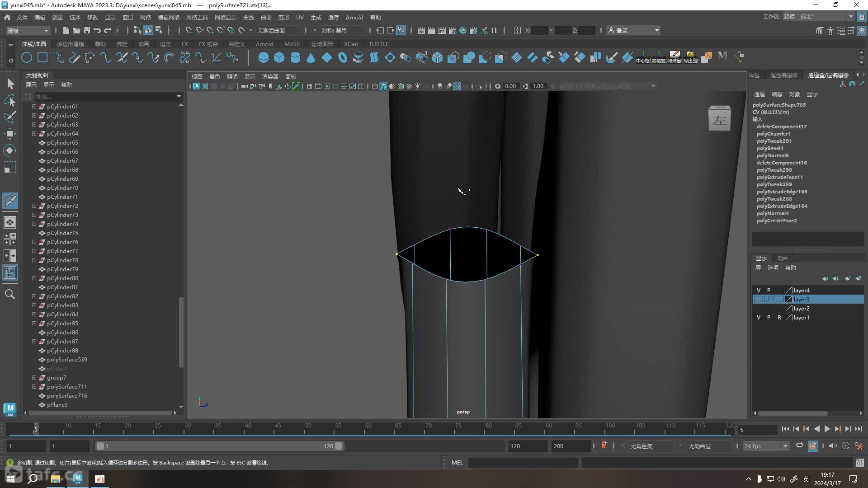Select the polyBevel4 input node
The width and height of the screenshot is (868, 488).
(x=770, y=148)
